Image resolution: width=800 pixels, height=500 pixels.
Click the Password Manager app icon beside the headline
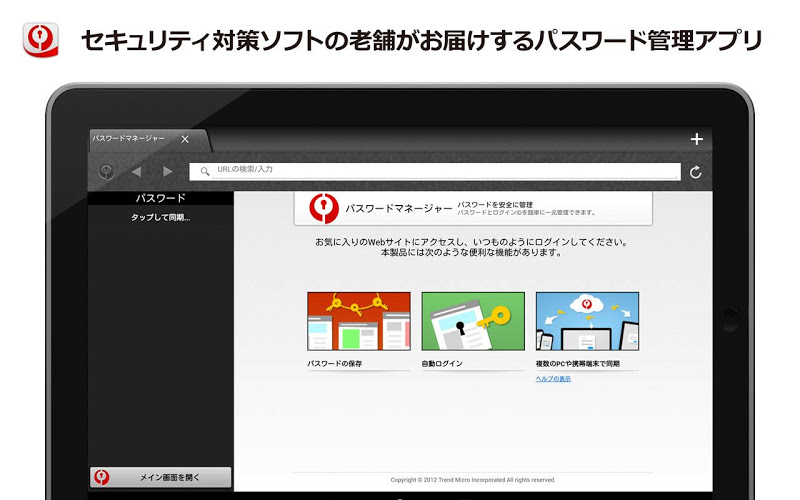[x=41, y=40]
